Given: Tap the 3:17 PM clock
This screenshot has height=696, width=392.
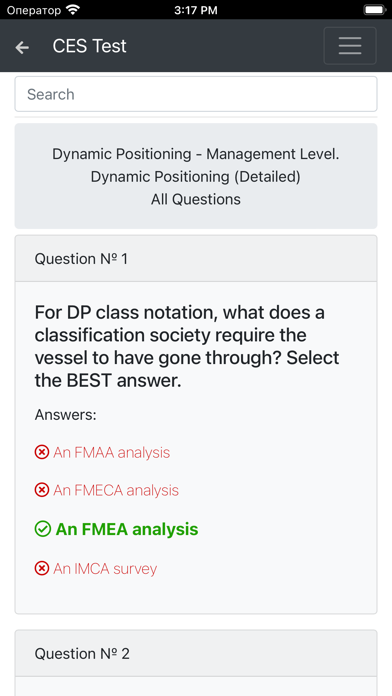Looking at the screenshot, I should 196,10.
